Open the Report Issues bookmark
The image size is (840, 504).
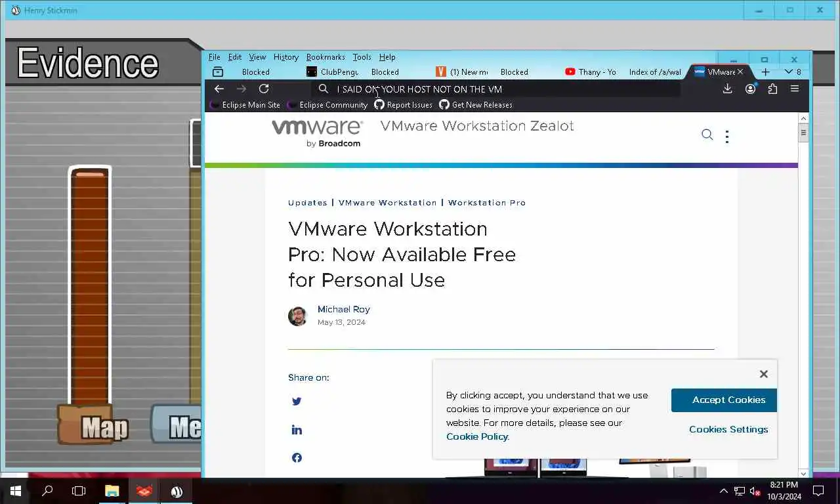click(404, 105)
